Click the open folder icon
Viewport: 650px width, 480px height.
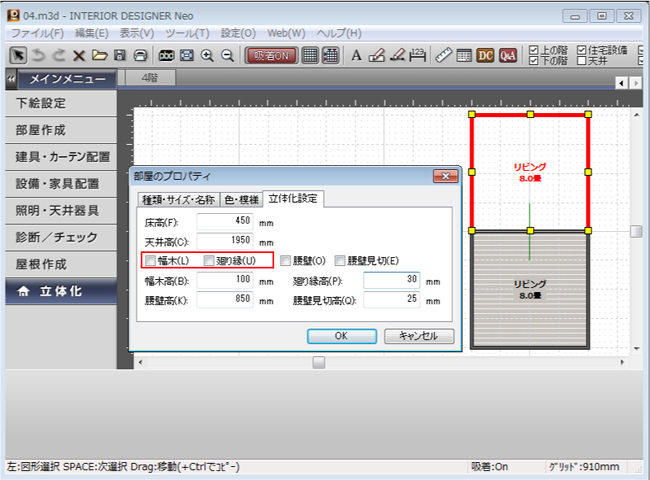point(100,56)
